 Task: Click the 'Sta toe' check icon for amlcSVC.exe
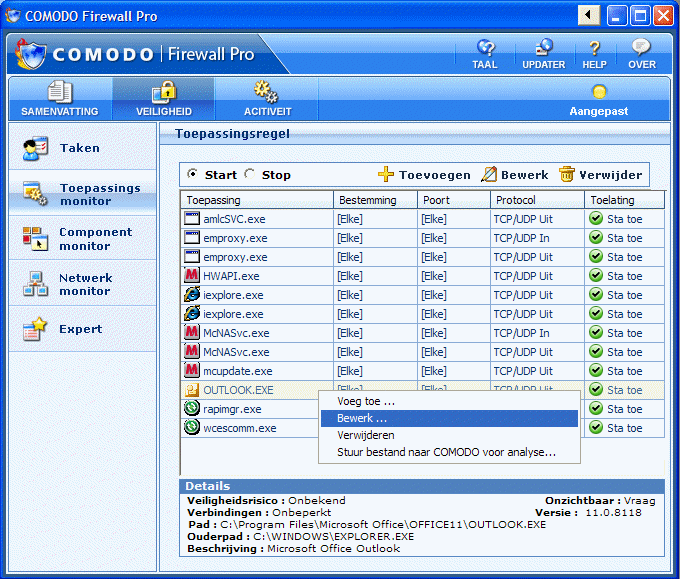596,218
